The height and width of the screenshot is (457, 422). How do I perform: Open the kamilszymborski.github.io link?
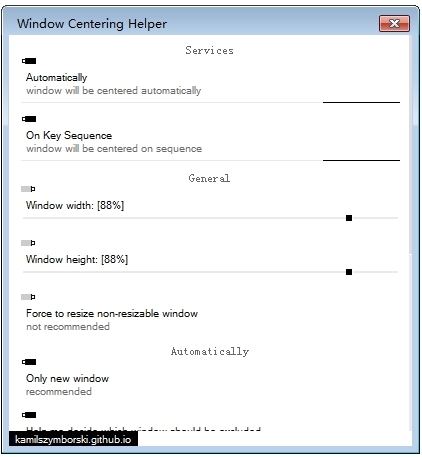[73, 439]
